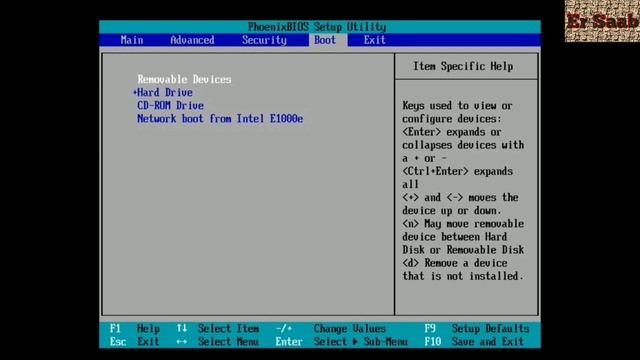Select CD-ROM Drive boot entry

click(170, 106)
